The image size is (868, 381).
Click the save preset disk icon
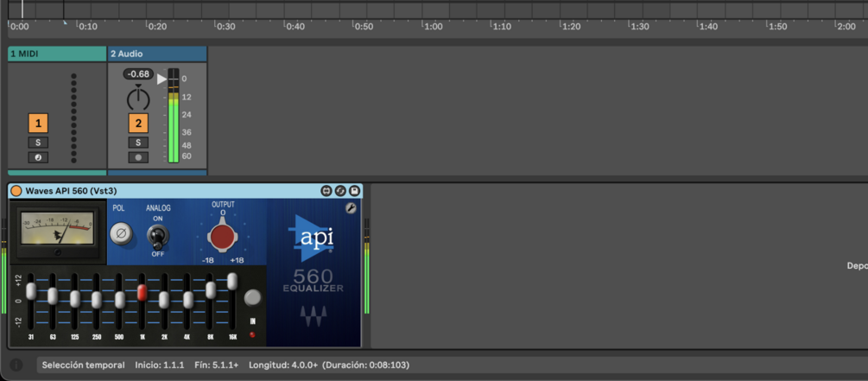click(x=354, y=191)
